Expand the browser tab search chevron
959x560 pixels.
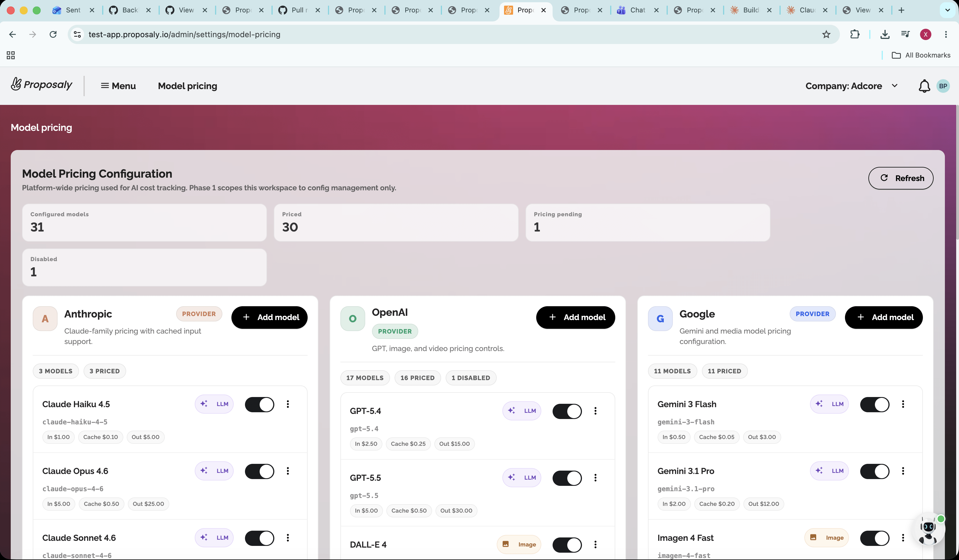pos(948,10)
